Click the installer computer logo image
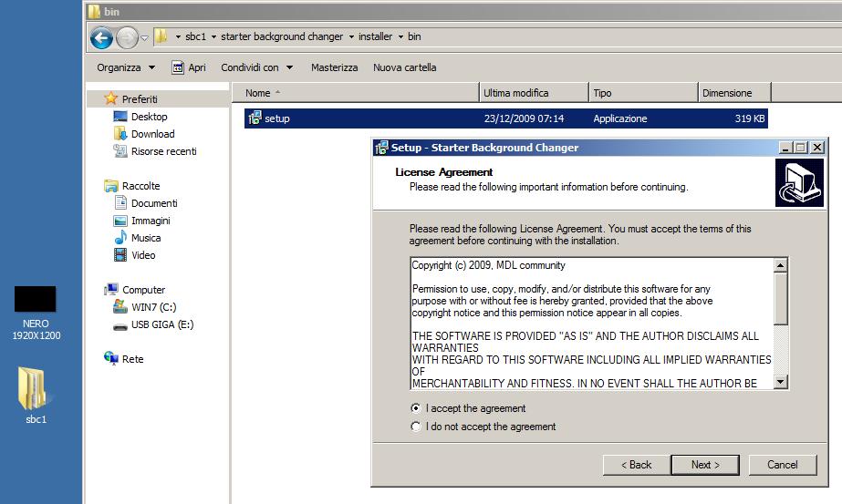This screenshot has width=842, height=504. tap(799, 182)
